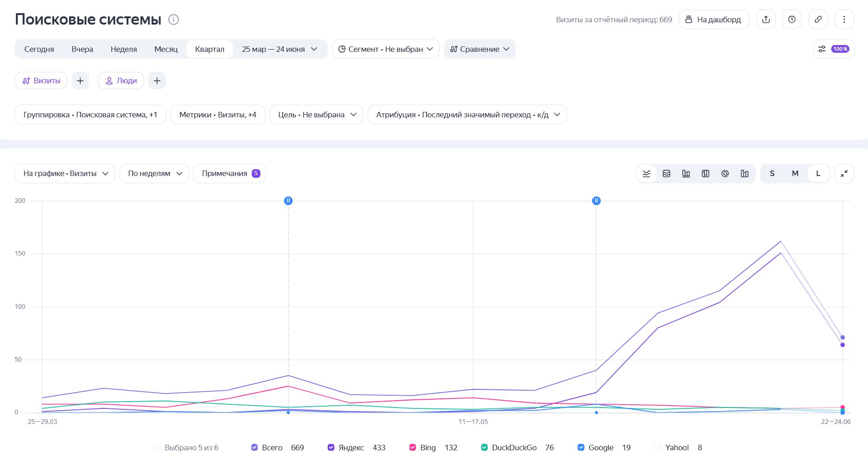Select the line chart view icon

(x=646, y=173)
